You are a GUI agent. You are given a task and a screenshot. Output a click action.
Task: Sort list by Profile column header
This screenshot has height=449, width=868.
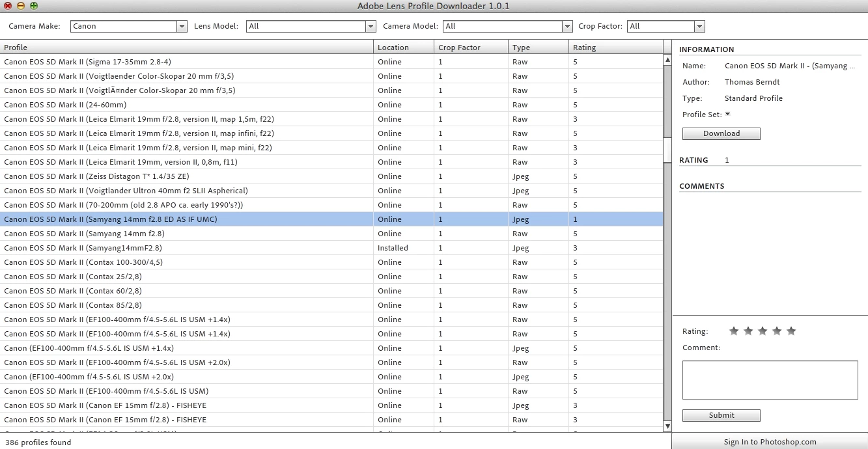187,48
